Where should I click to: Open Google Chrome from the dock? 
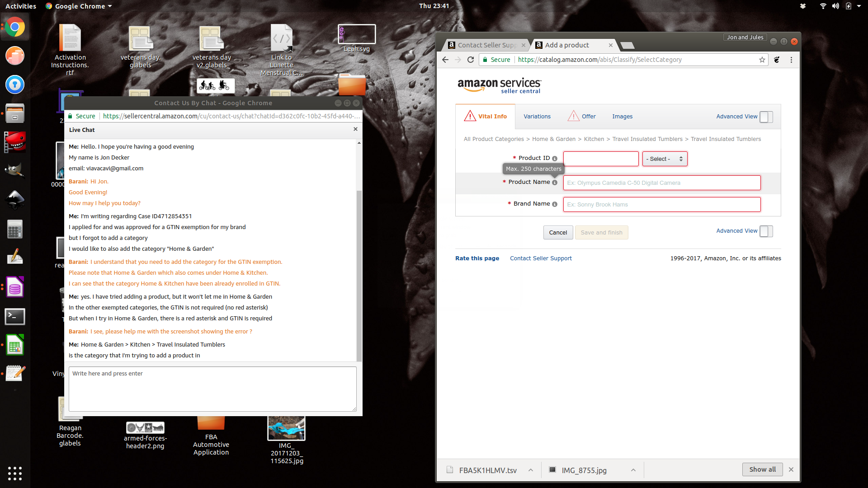coord(15,27)
